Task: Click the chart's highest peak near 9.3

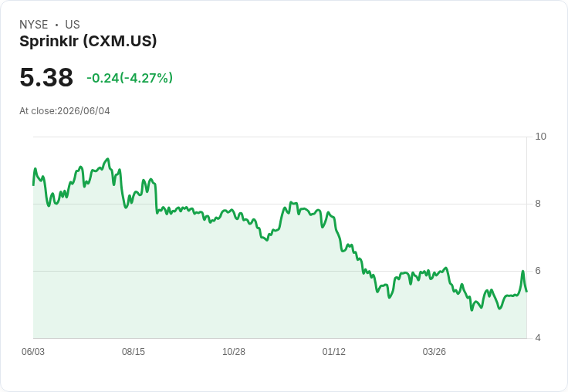Action: coord(107,159)
